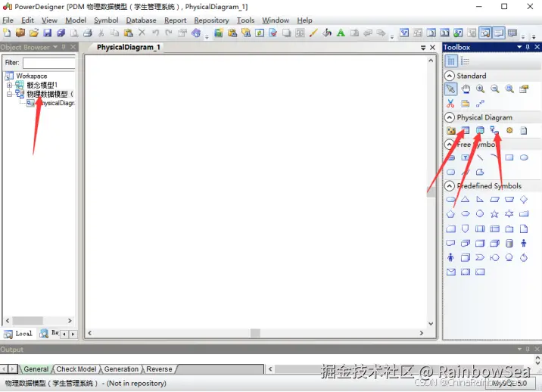
Task: Select the Pointer tool in Toolbox
Action: click(450, 89)
